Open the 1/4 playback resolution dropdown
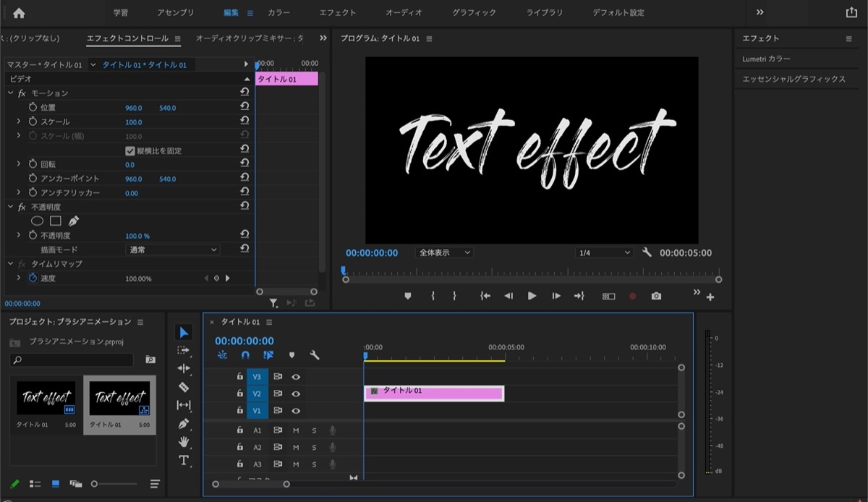The height and width of the screenshot is (502, 868). 605,252
